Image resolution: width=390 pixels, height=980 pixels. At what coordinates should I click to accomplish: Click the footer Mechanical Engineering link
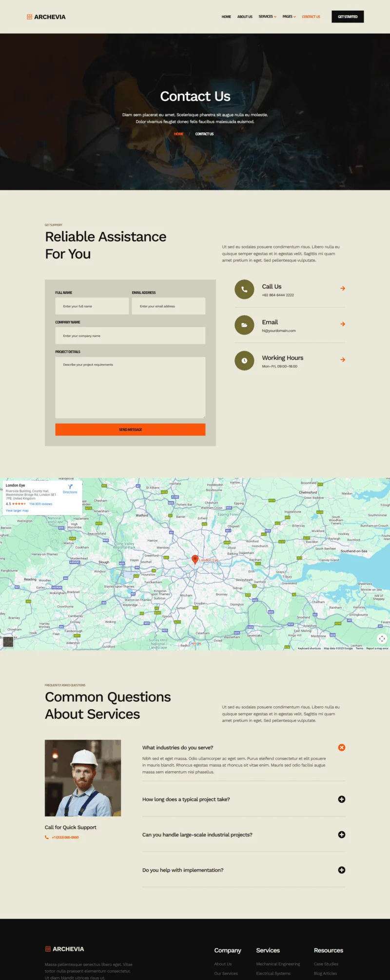pyautogui.click(x=278, y=964)
